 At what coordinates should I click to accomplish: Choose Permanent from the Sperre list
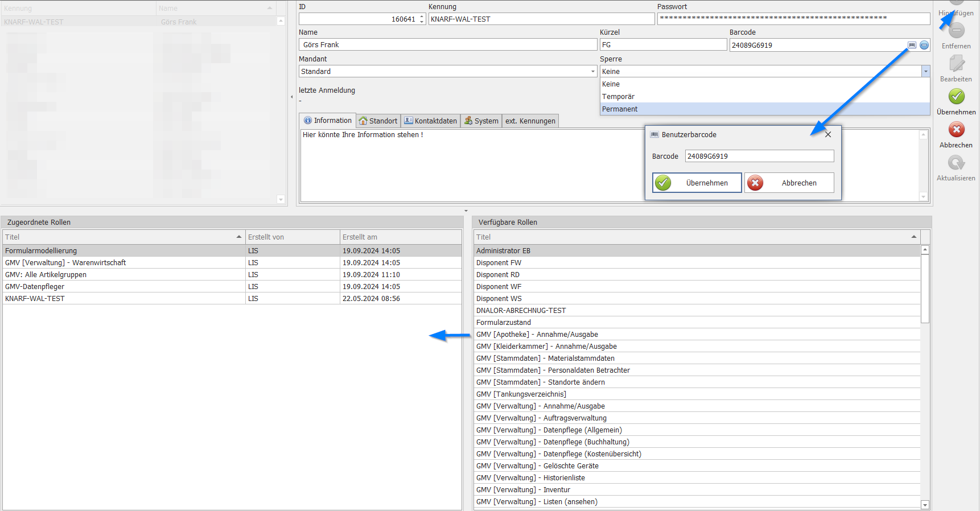620,109
